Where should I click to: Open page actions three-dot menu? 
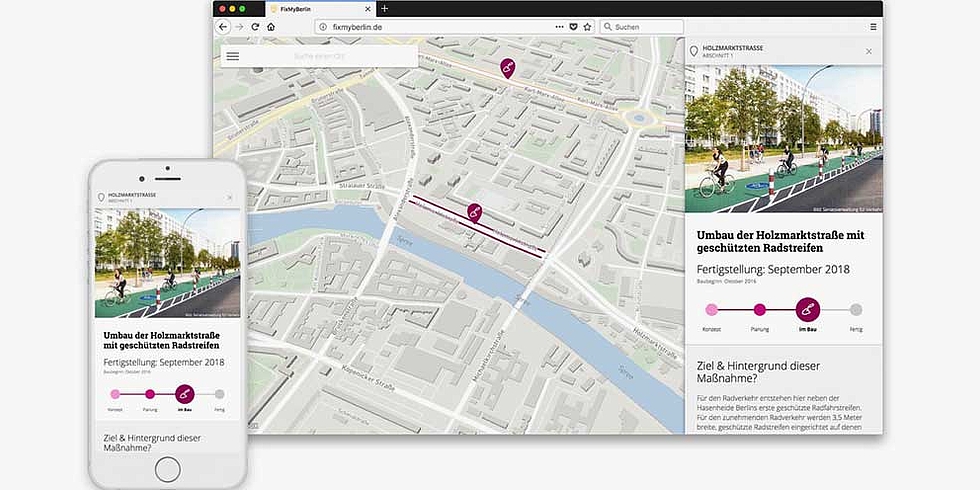coord(559,27)
